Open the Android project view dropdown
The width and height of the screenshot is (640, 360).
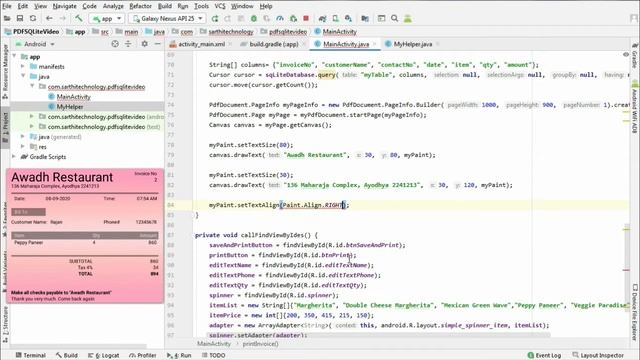click(35, 44)
